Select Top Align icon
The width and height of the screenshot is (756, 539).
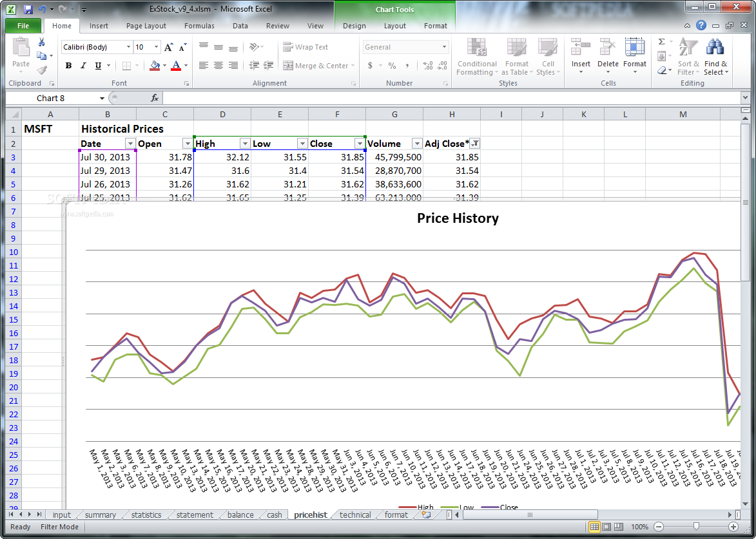tap(204, 47)
